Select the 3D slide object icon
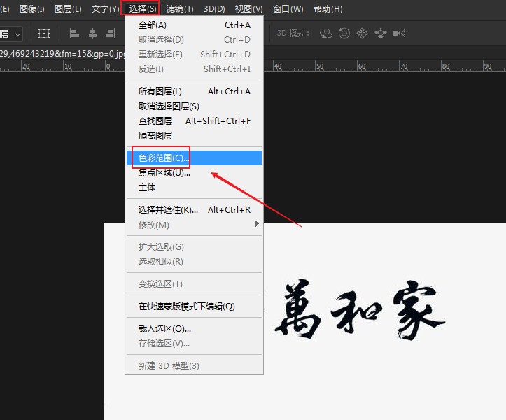Viewport: 506px width, 420px height. pos(381,33)
